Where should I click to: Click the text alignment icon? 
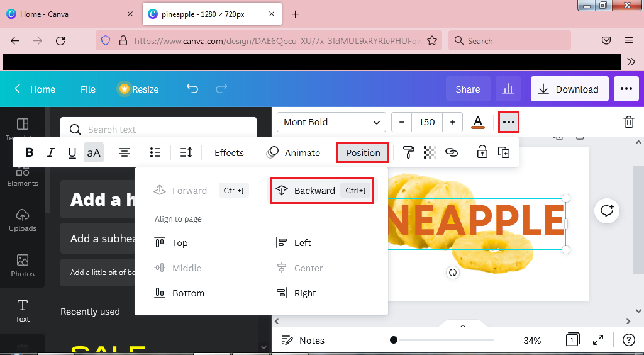tap(125, 153)
